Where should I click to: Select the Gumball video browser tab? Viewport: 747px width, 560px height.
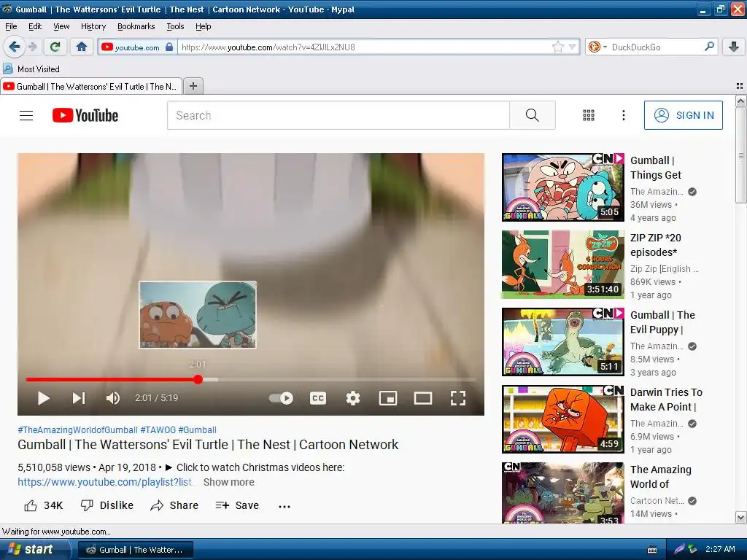point(91,86)
